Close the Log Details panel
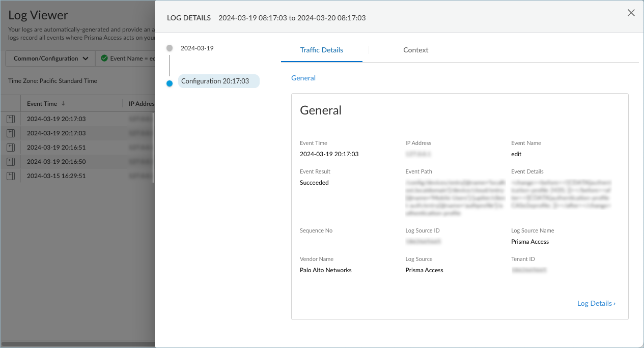The height and width of the screenshot is (348, 644). pos(631,13)
